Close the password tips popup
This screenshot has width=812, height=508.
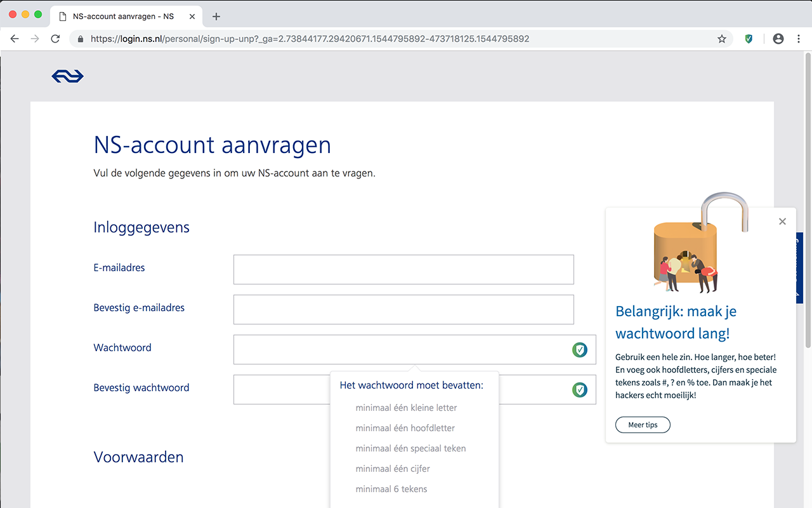pyautogui.click(x=782, y=222)
